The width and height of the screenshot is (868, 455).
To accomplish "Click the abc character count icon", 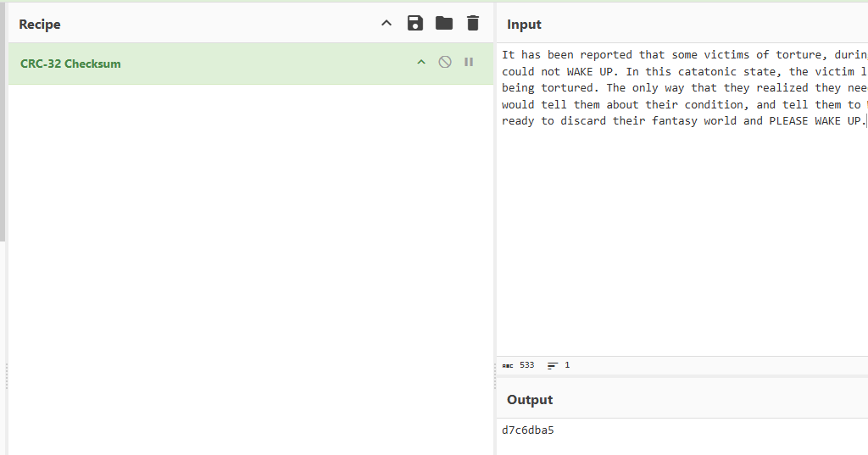I will (x=508, y=366).
